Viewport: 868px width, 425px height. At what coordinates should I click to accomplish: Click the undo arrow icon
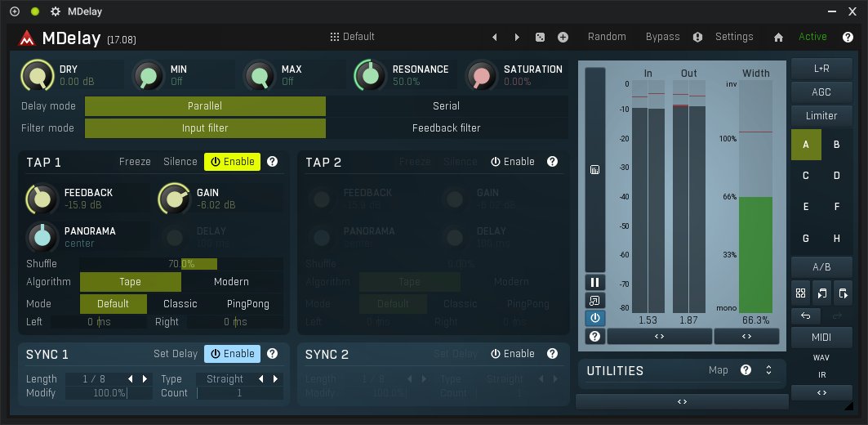pyautogui.click(x=806, y=315)
